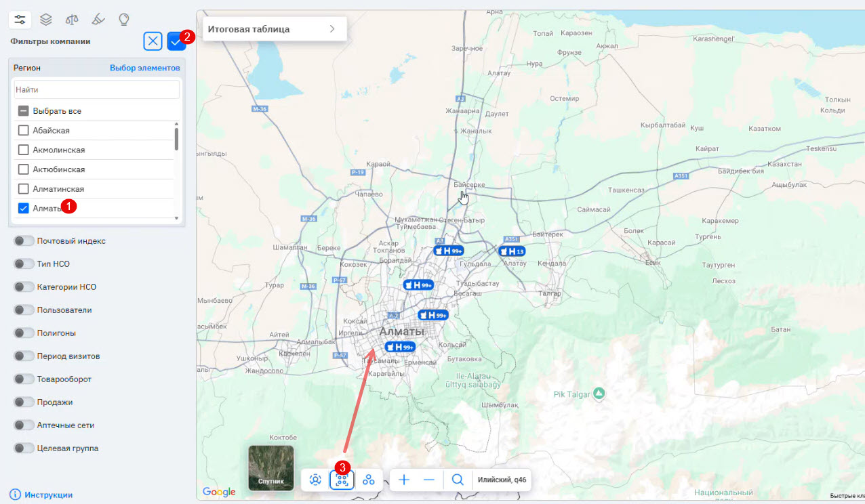
Task: Open the Инструкции link
Action: point(48,495)
